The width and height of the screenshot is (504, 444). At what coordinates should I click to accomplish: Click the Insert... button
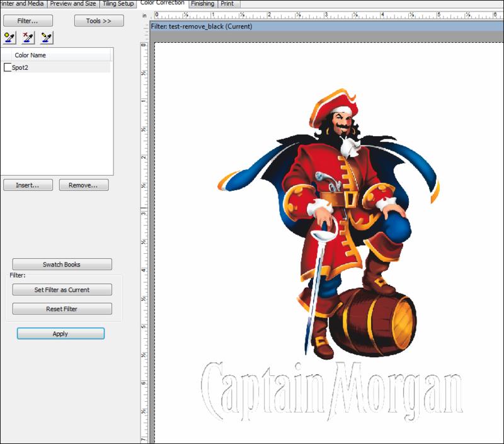28,185
